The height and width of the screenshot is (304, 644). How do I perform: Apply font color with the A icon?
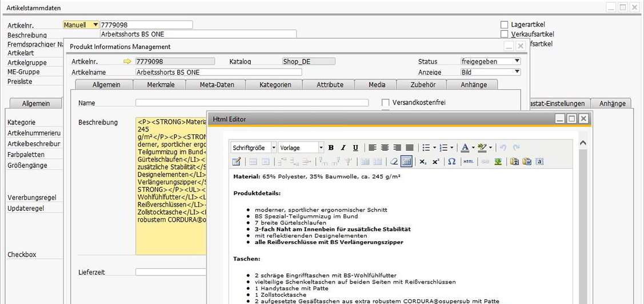click(465, 148)
